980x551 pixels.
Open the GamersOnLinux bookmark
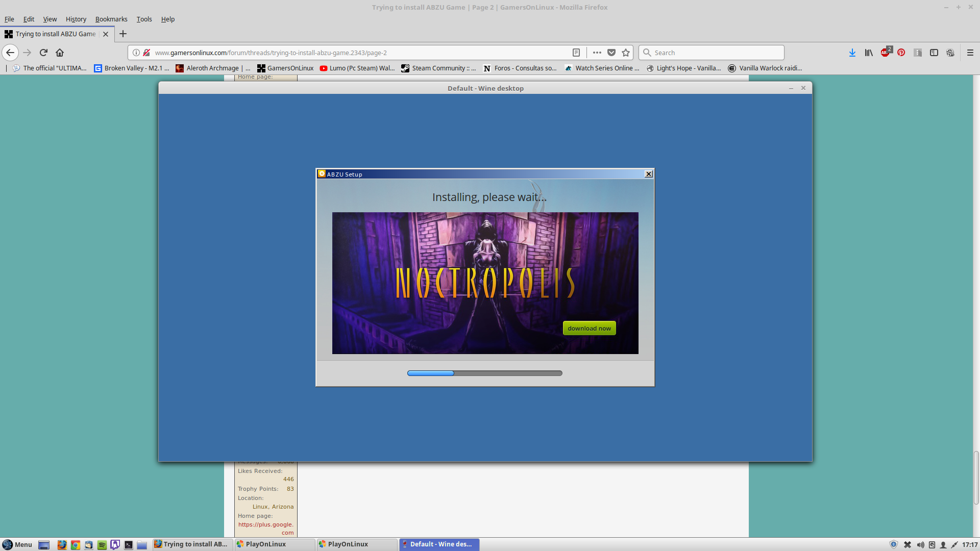click(285, 68)
